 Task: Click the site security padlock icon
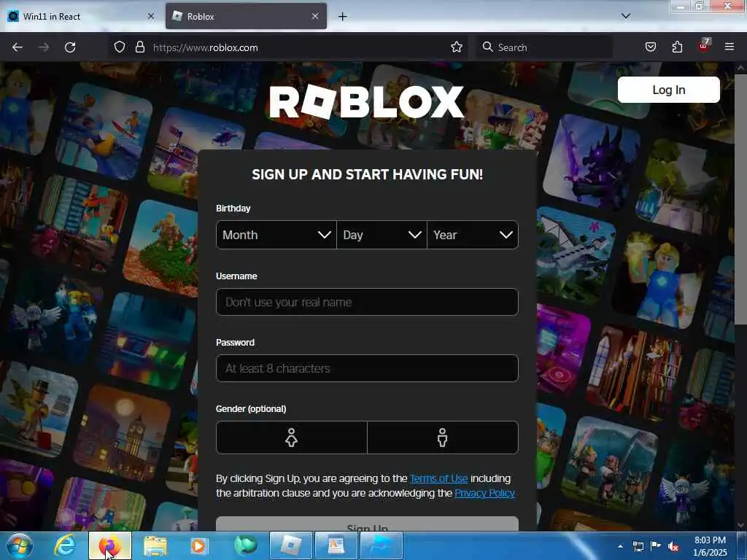pyautogui.click(x=139, y=47)
